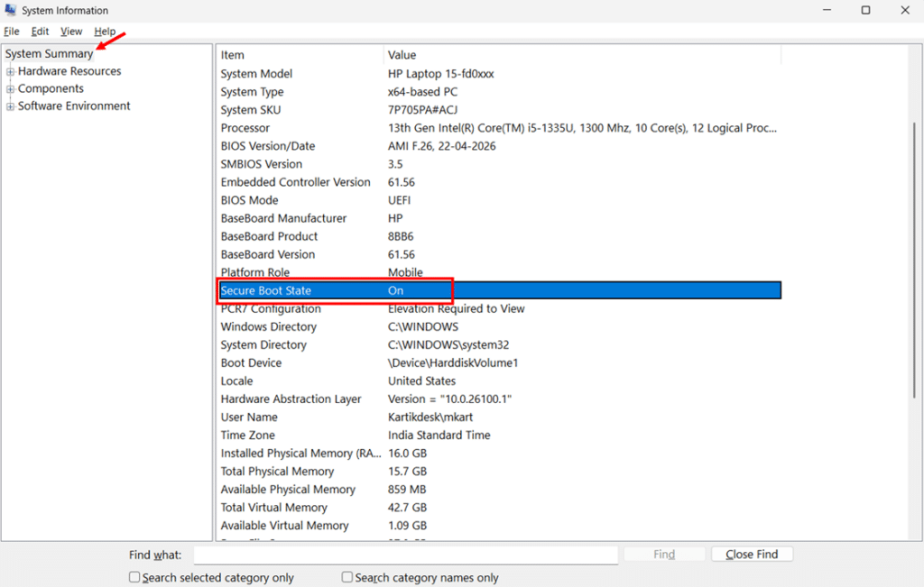Select the SMBIOS Version row
The height and width of the screenshot is (587, 924).
tap(499, 164)
